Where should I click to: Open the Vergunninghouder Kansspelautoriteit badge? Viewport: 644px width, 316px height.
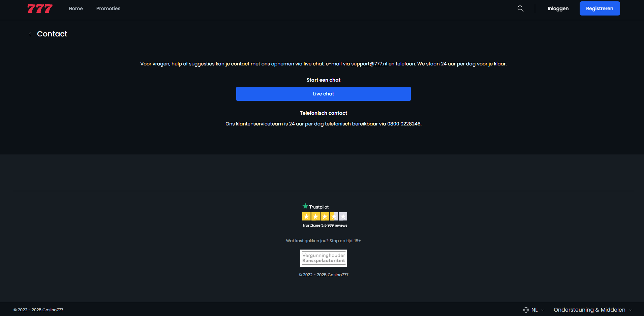324,258
